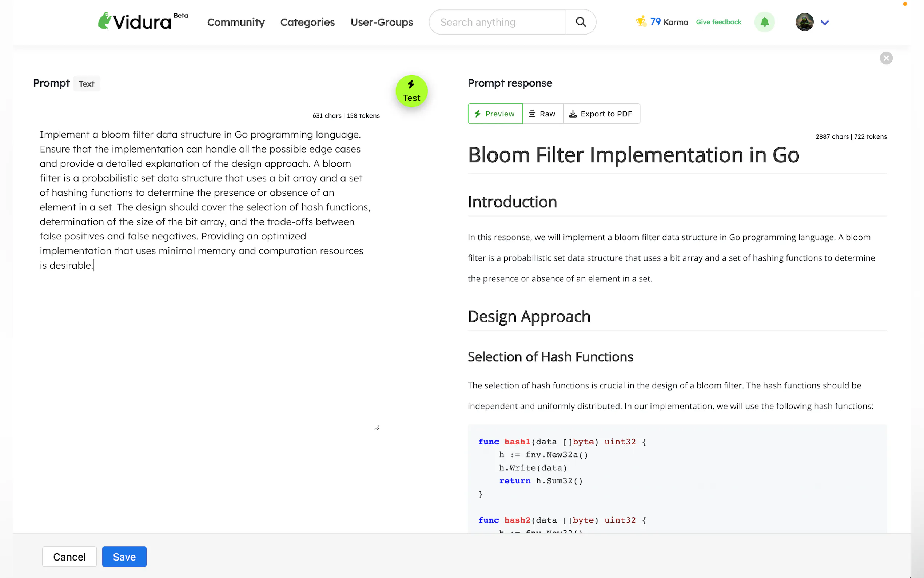
Task: Open the User-Groups menu
Action: [x=381, y=23]
